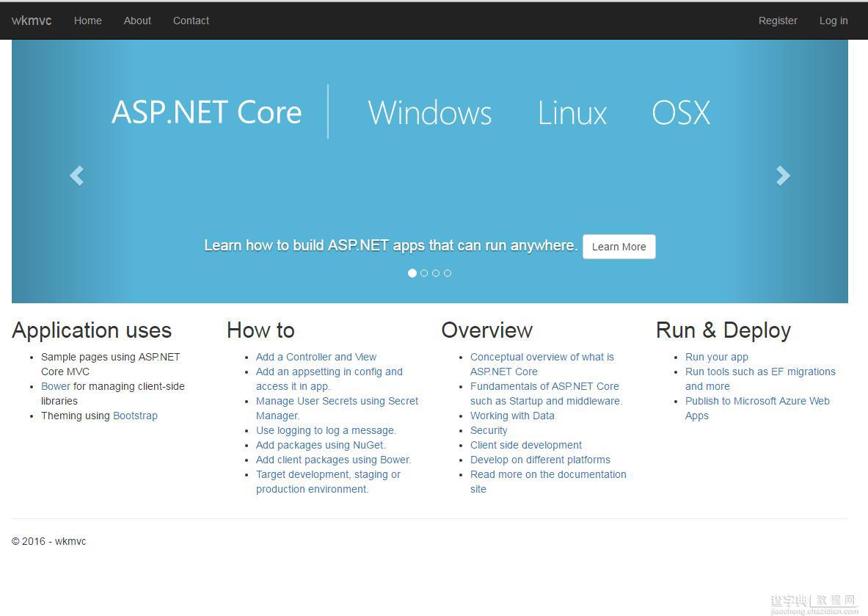Select the fourth carousel indicator dot
The image size is (868, 616).
(448, 273)
